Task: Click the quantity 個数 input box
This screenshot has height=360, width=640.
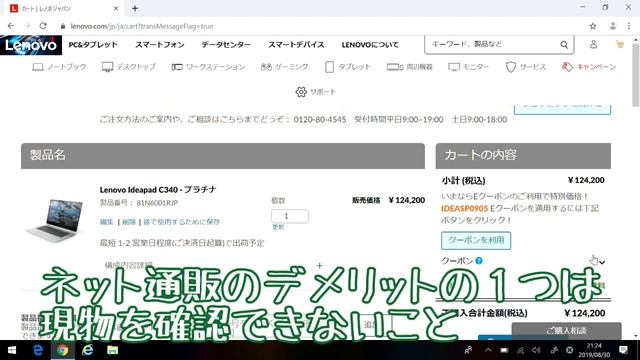Action: click(289, 216)
